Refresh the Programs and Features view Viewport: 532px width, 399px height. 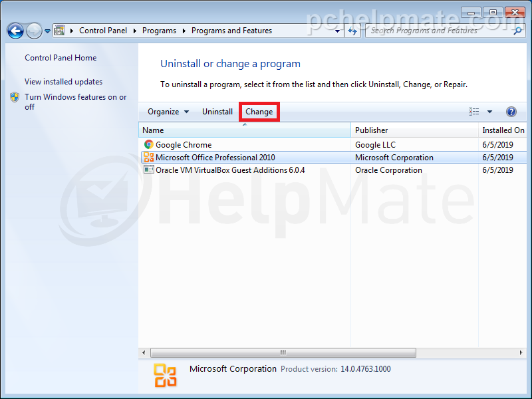click(x=352, y=31)
